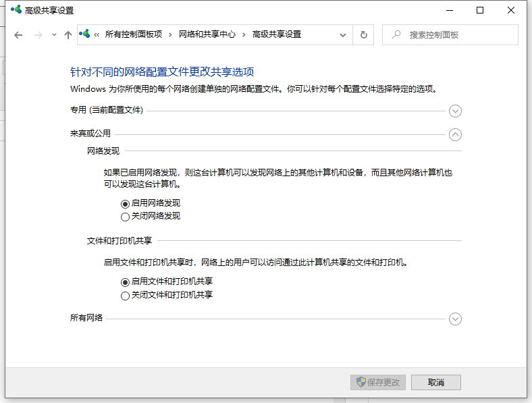The height and width of the screenshot is (403, 532).
Task: Close the 高级共享设置 window
Action: [511, 10]
